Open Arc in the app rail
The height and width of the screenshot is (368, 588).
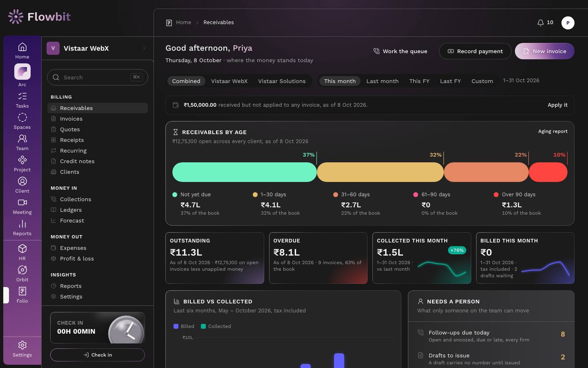click(x=22, y=76)
